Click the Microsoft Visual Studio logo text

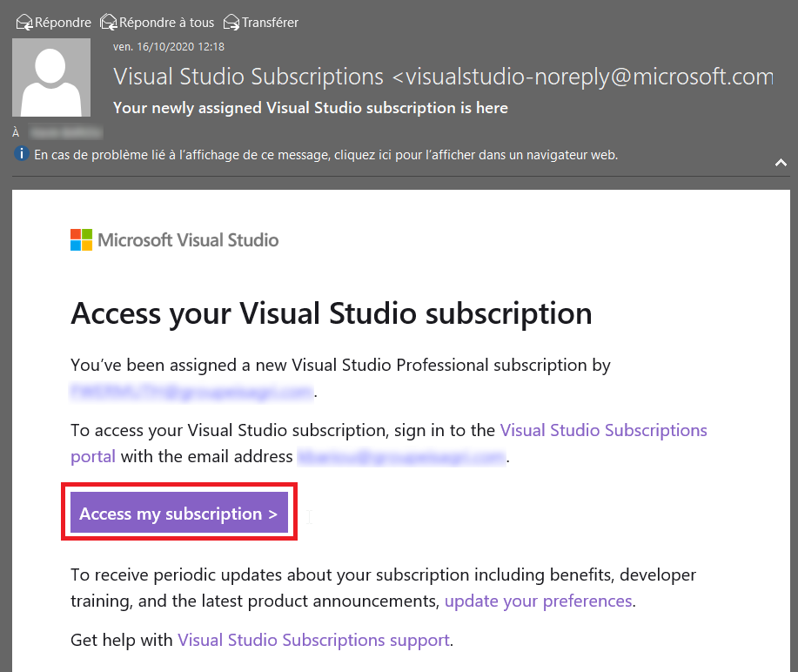(188, 239)
